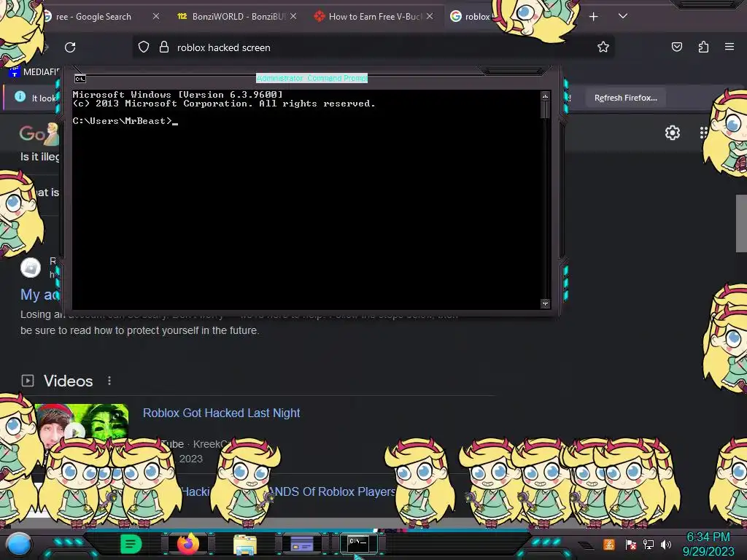Click inside the Command Prompt console area

pyautogui.click(x=306, y=200)
